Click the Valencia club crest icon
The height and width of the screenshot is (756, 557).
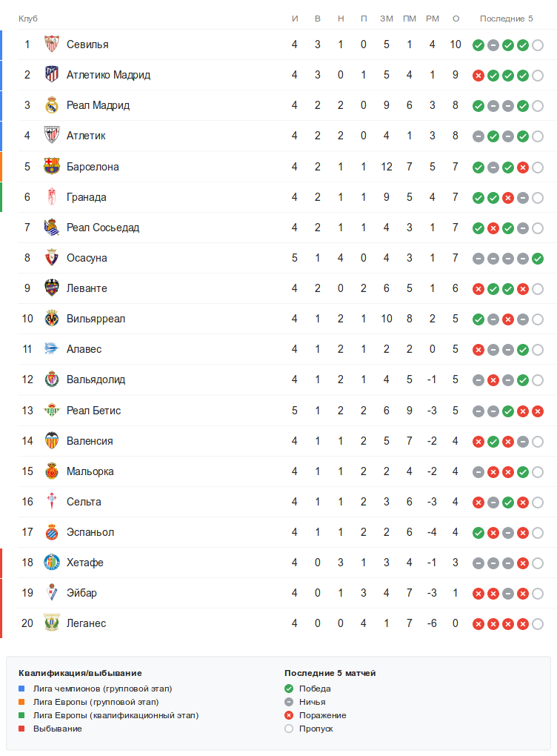pos(51,440)
